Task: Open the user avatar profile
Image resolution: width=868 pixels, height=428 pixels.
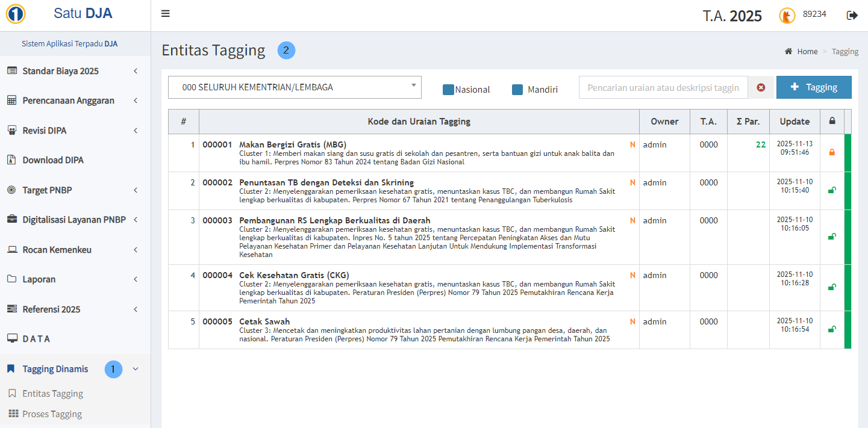Action: click(787, 16)
